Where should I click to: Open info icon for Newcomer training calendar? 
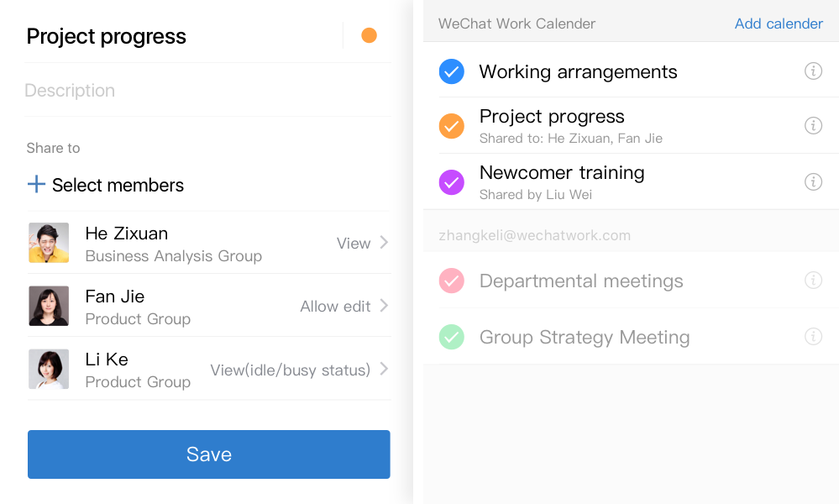(x=813, y=181)
